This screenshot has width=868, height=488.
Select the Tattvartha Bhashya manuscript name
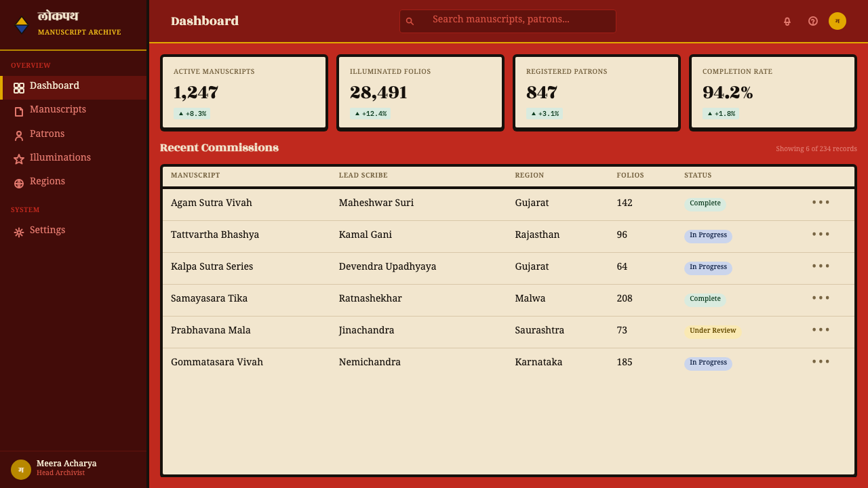coord(215,235)
